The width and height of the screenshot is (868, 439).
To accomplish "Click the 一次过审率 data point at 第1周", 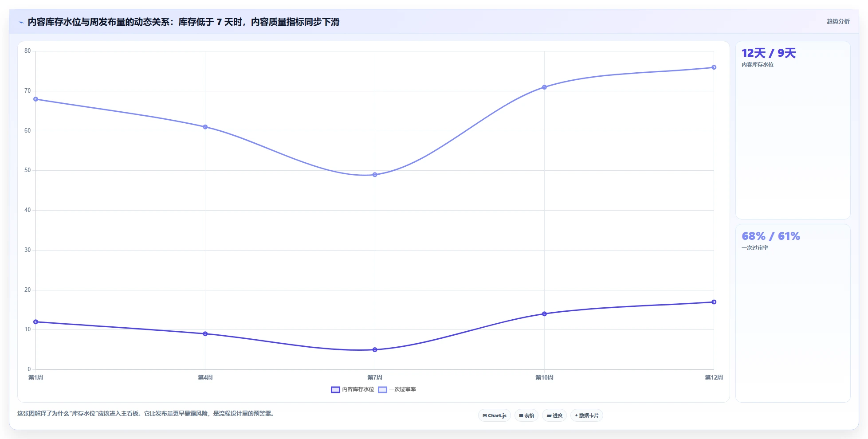I will (36, 99).
